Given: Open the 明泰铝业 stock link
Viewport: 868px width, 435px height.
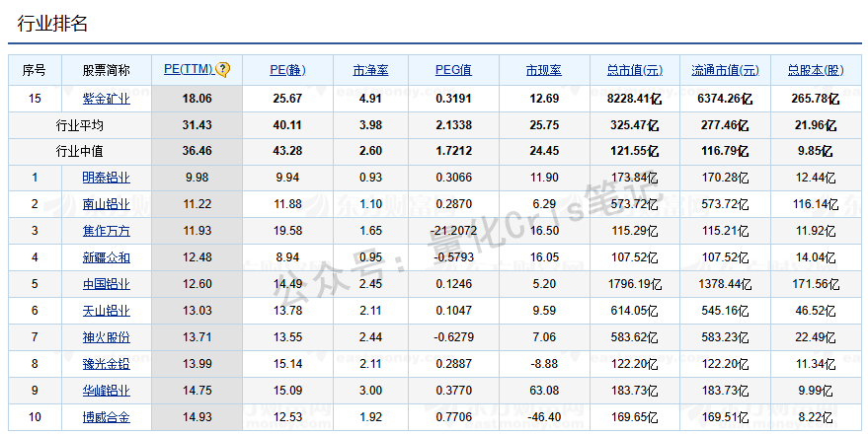Looking at the screenshot, I should pyautogui.click(x=107, y=178).
